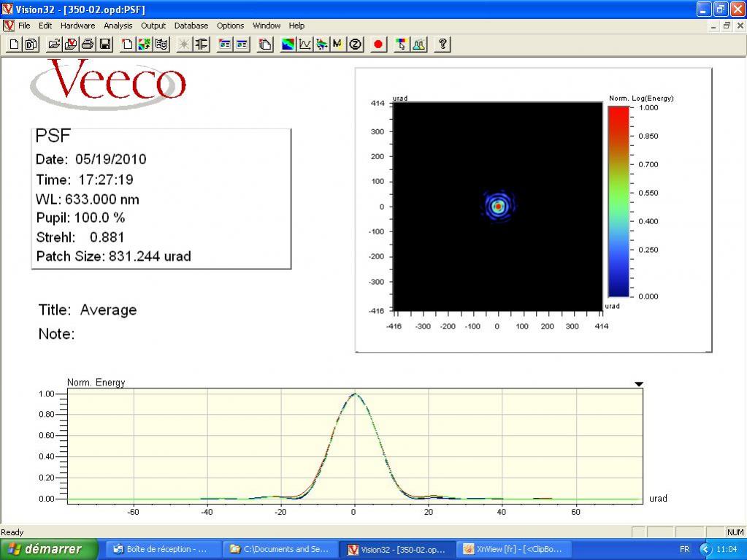Click the PSF spot center in the plot
Viewport: 747px width, 560px height.
498,207
